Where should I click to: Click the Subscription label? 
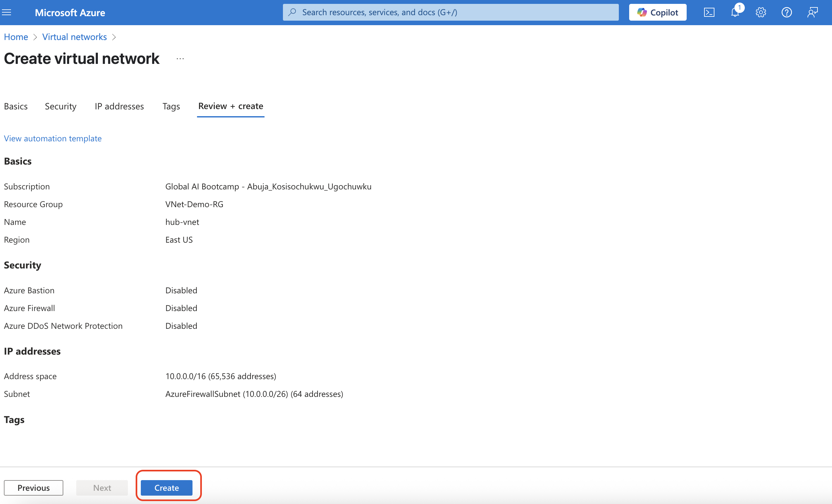(27, 186)
